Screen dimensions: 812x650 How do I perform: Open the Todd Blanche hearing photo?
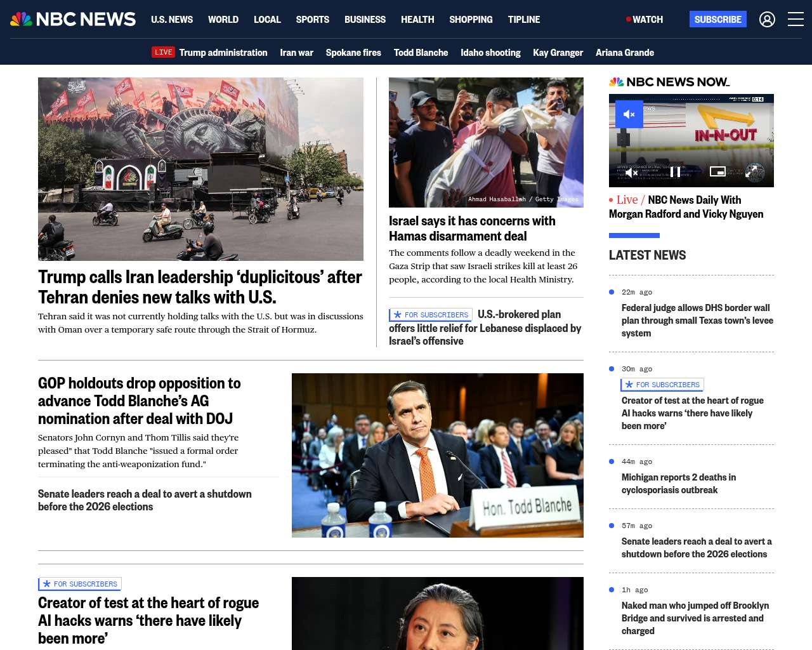(x=438, y=455)
